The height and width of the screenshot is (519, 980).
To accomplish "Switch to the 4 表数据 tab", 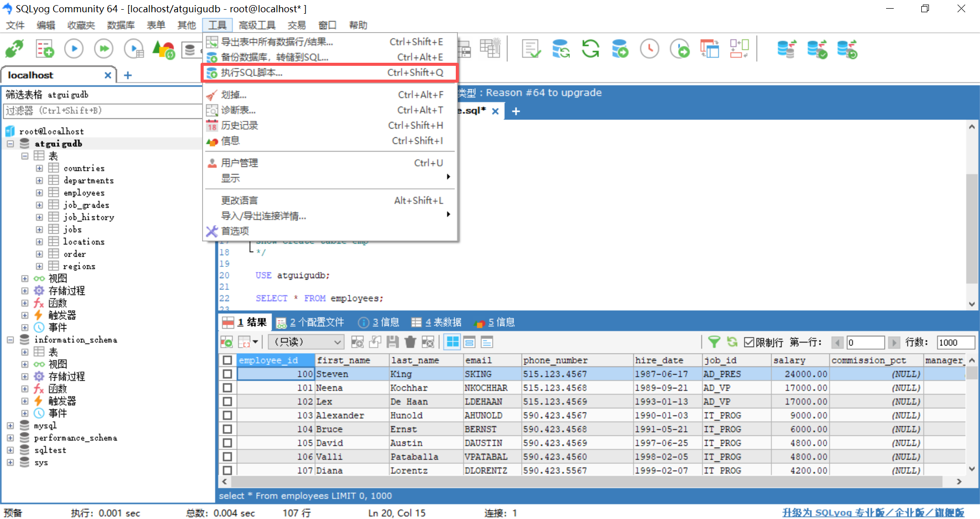I will click(x=437, y=323).
